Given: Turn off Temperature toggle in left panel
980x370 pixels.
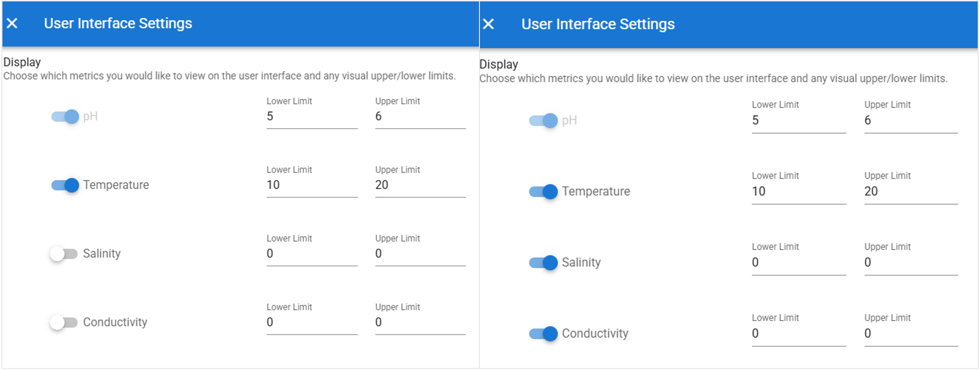Looking at the screenshot, I should point(65,185).
